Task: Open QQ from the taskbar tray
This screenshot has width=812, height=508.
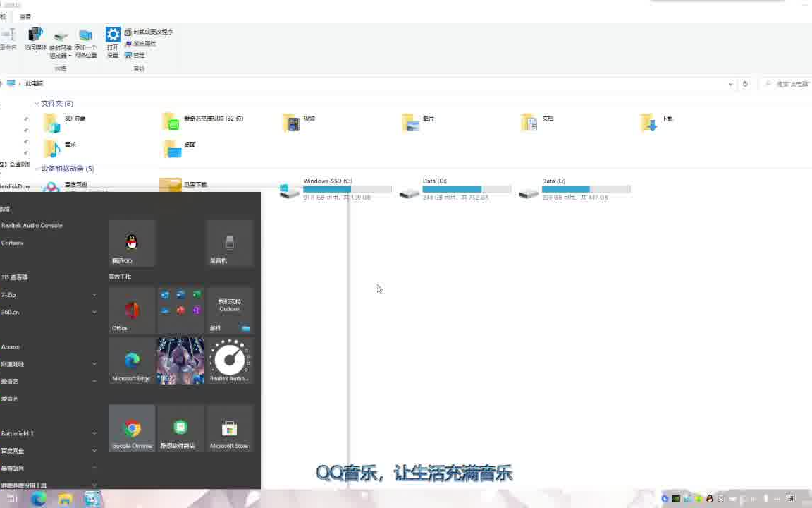Action: pyautogui.click(x=708, y=499)
